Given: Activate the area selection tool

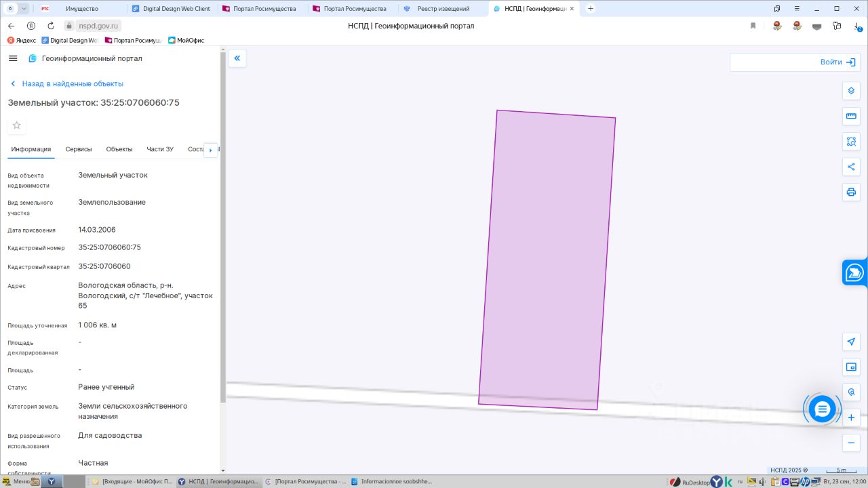Looking at the screenshot, I should [x=851, y=142].
